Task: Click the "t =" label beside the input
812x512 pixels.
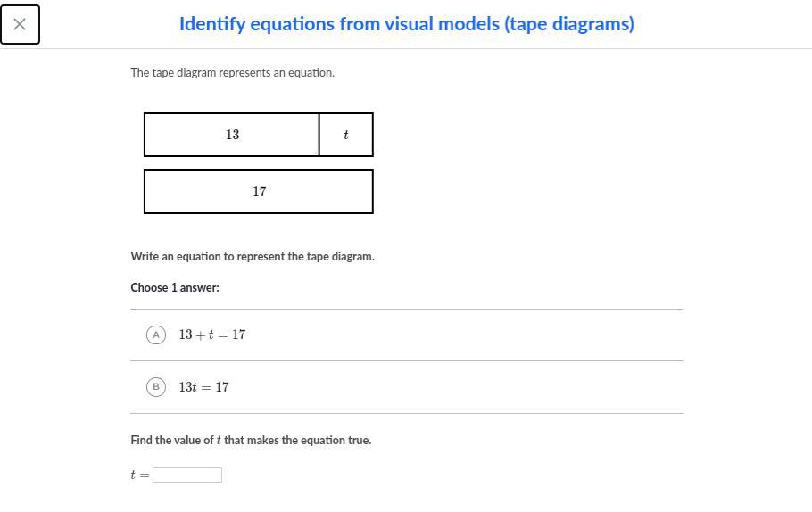Action: pos(140,475)
